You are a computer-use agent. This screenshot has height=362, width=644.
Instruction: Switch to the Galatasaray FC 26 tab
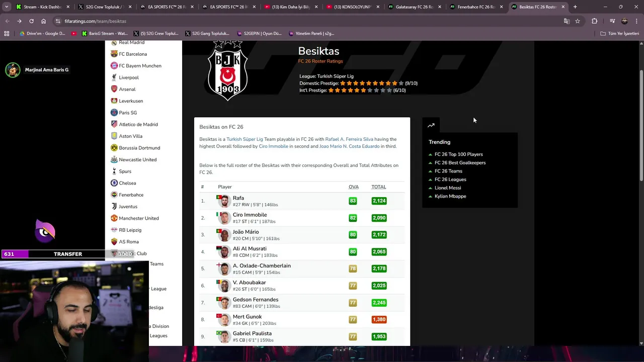point(414,7)
